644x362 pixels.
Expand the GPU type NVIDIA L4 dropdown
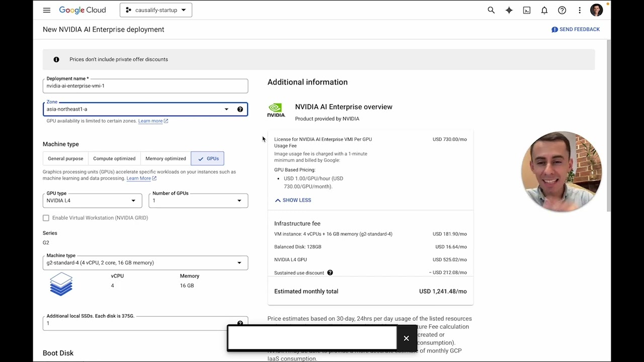pos(93,201)
